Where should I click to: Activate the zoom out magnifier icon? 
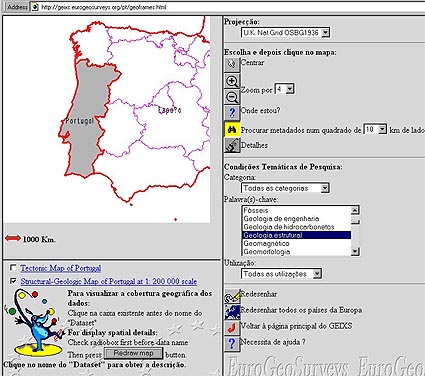[232, 97]
